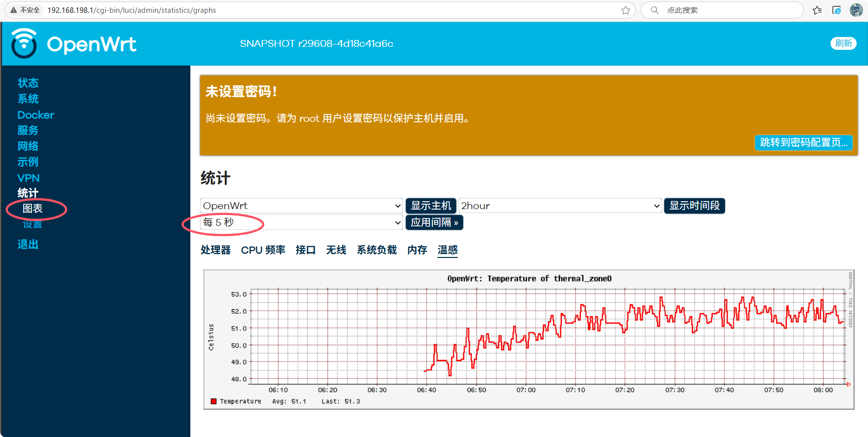
Task: Open the browser profile avatar
Action: [856, 10]
